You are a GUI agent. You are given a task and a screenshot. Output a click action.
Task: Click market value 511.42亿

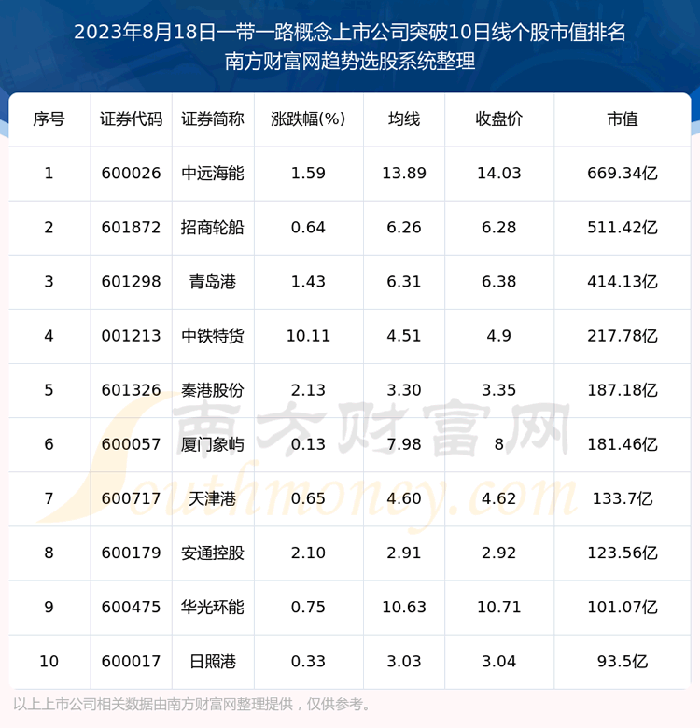click(623, 228)
